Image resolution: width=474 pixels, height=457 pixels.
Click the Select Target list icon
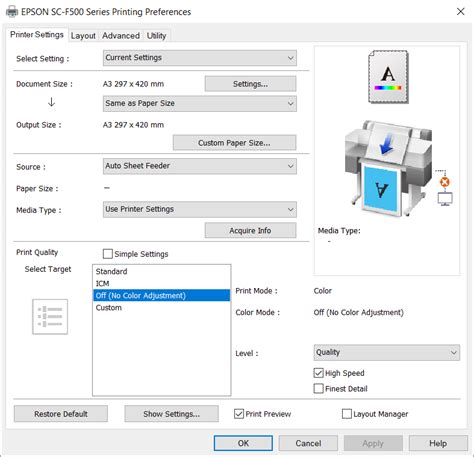click(x=50, y=317)
